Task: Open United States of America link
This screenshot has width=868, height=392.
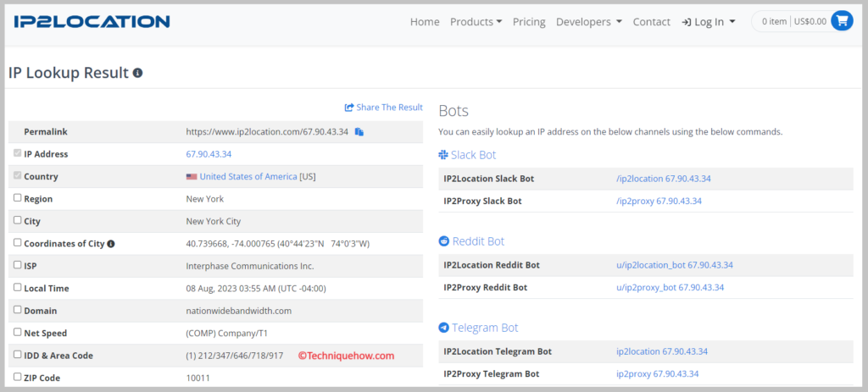Action: pos(248,177)
